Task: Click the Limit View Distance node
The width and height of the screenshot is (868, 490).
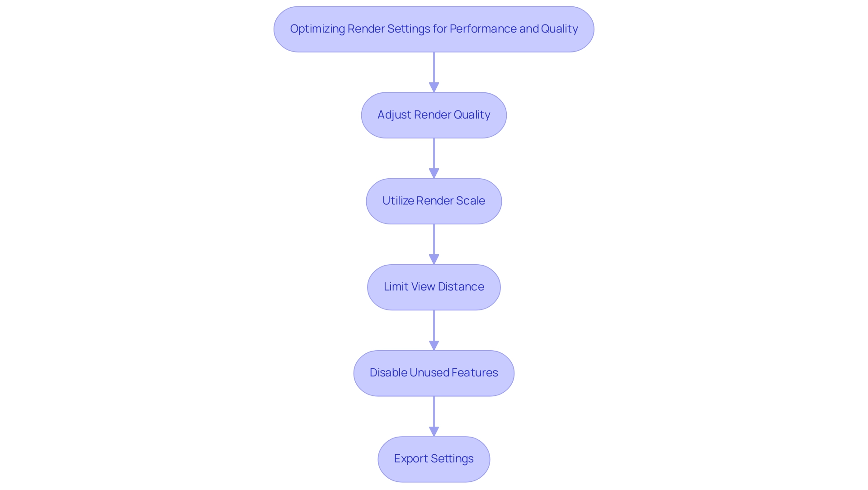Action: [x=434, y=286]
